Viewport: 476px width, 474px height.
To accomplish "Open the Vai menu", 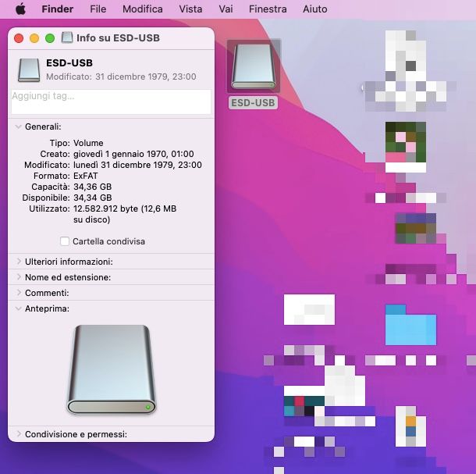I will tap(226, 9).
